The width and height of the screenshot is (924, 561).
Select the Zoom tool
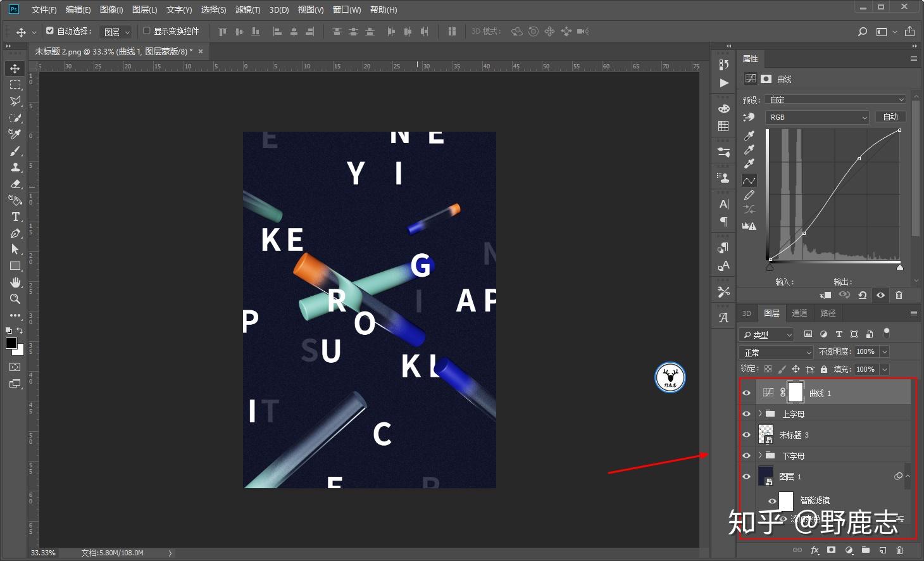coord(15,299)
